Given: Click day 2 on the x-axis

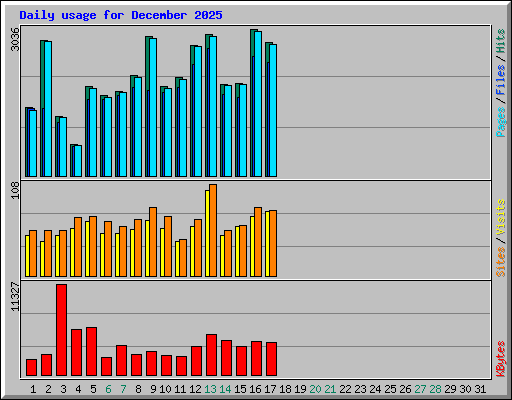Looking at the screenshot, I should point(48,389).
